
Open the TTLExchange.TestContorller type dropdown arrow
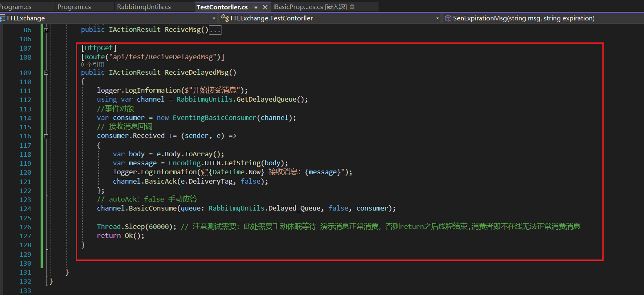437,18
